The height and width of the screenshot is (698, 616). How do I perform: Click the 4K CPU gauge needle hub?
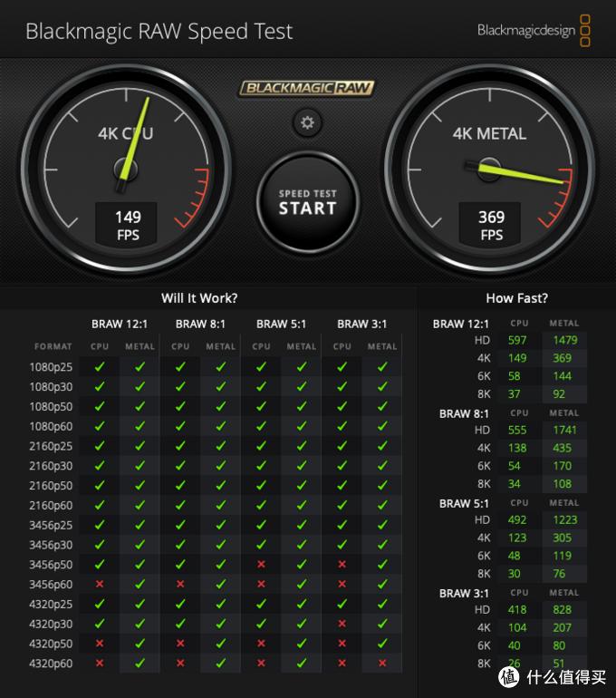[x=126, y=169]
